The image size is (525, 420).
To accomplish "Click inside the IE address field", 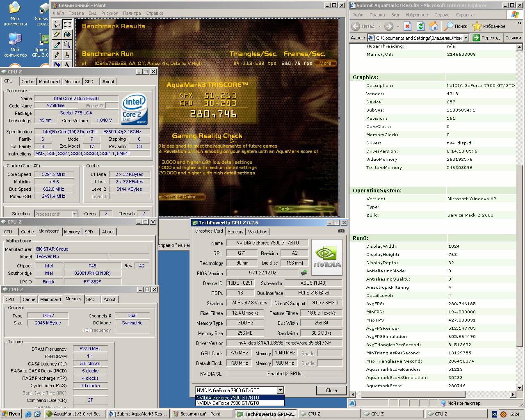I will pos(418,38).
